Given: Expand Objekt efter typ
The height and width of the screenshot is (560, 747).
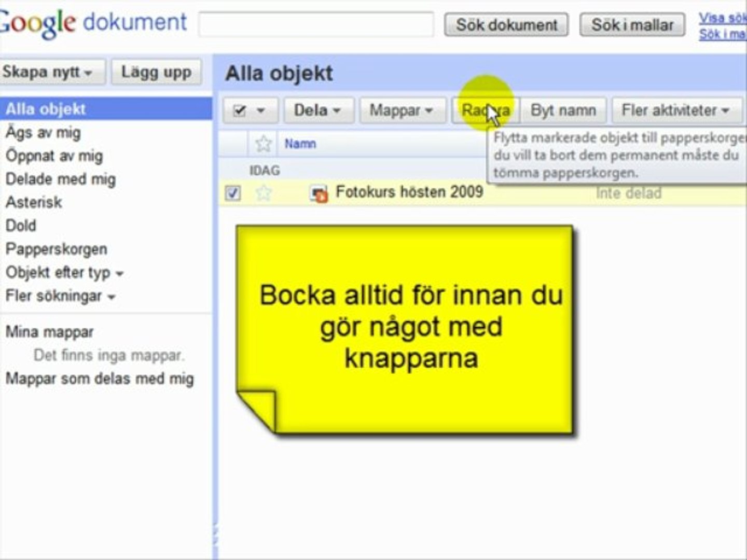Looking at the screenshot, I should (64, 272).
